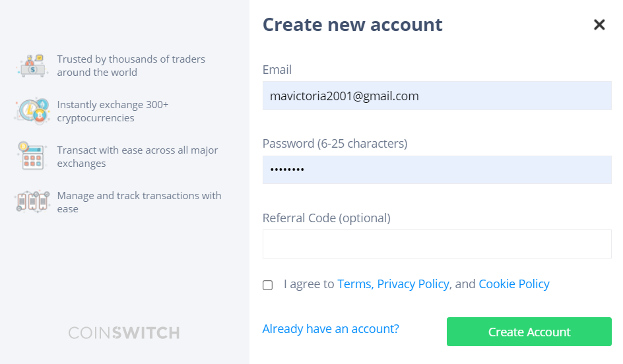Click the Referral Code input field
623x364 pixels.
click(437, 244)
